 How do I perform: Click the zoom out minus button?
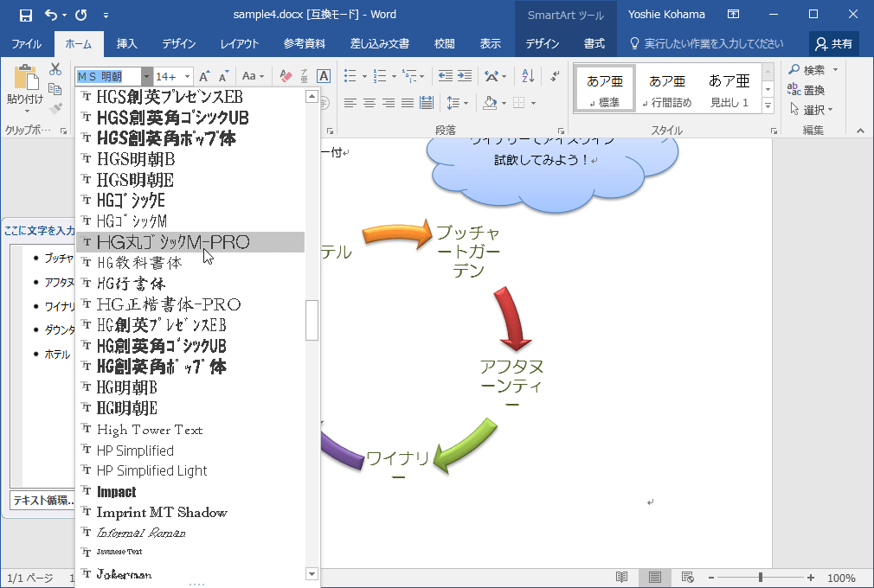coord(710,578)
